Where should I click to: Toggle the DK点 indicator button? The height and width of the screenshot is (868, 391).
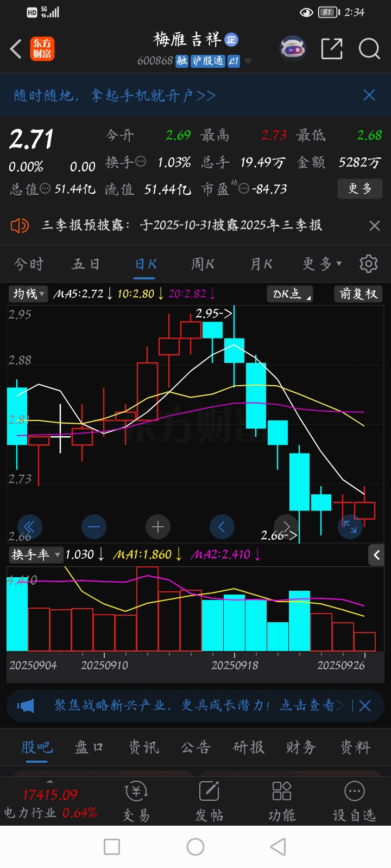[x=290, y=294]
